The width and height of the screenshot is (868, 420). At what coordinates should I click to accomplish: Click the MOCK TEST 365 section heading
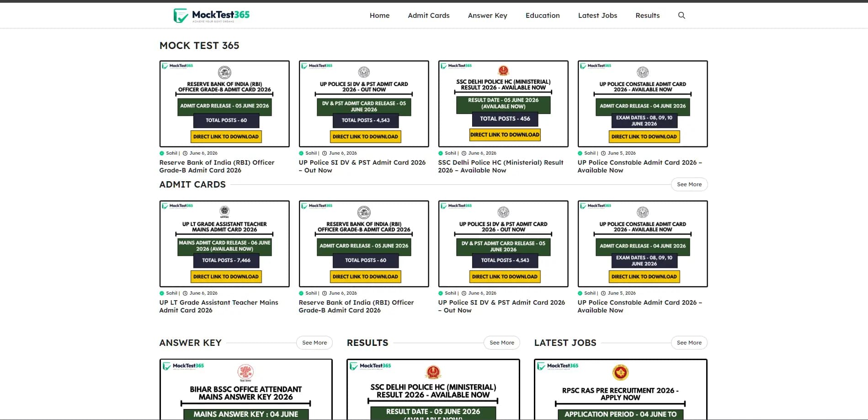[x=199, y=46]
